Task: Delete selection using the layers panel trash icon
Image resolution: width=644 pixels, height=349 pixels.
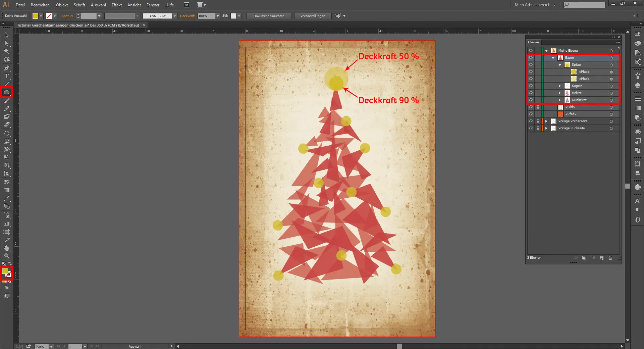Action: point(610,258)
